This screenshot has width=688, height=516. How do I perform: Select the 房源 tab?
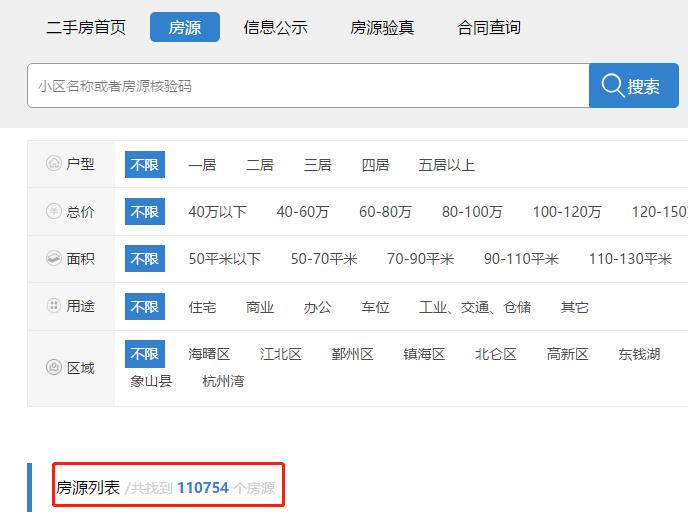(185, 27)
